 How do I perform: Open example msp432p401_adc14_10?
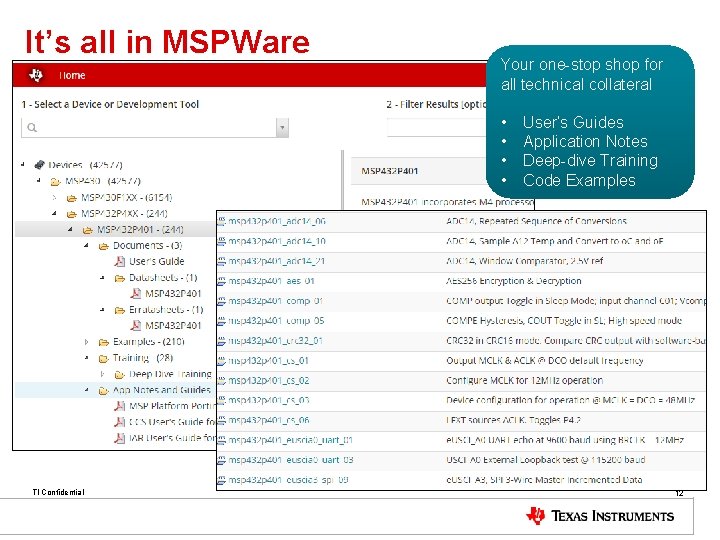click(x=277, y=241)
